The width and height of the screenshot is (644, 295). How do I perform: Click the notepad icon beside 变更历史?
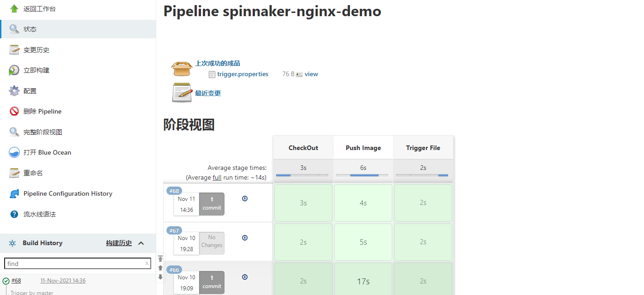click(14, 50)
